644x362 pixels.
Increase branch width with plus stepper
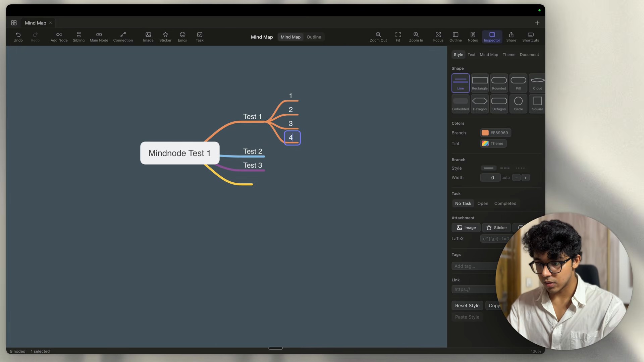pyautogui.click(x=526, y=178)
